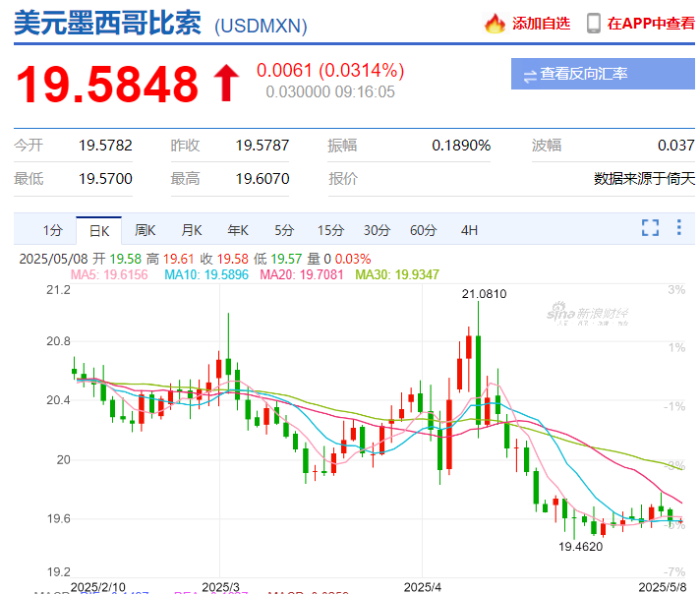Image resolution: width=700 pixels, height=594 pixels.
Task: Click the MA30: 19.9347 legend
Action: [397, 274]
